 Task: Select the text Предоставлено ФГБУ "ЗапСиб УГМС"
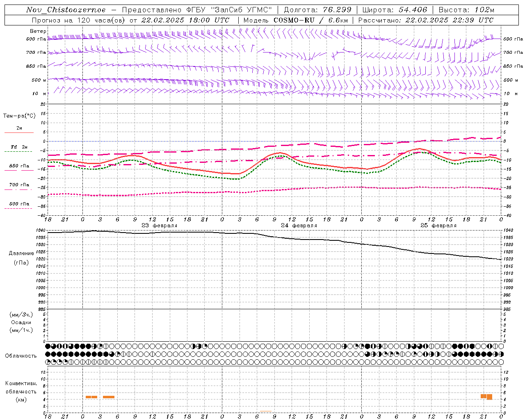point(197,10)
